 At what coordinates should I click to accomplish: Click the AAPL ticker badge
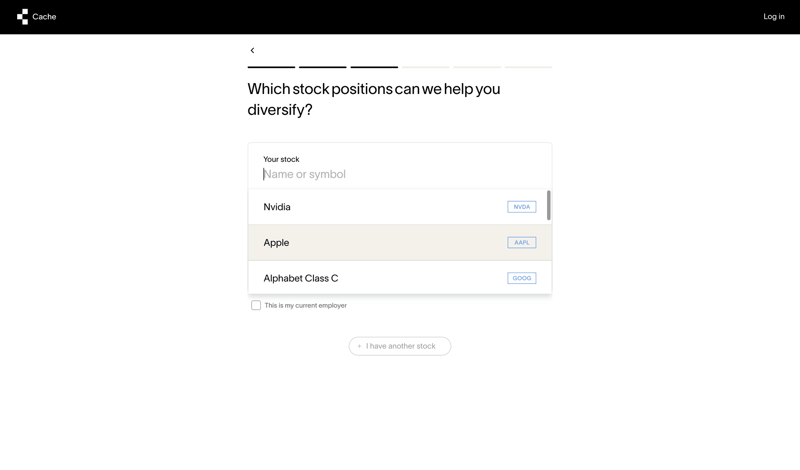click(x=521, y=243)
